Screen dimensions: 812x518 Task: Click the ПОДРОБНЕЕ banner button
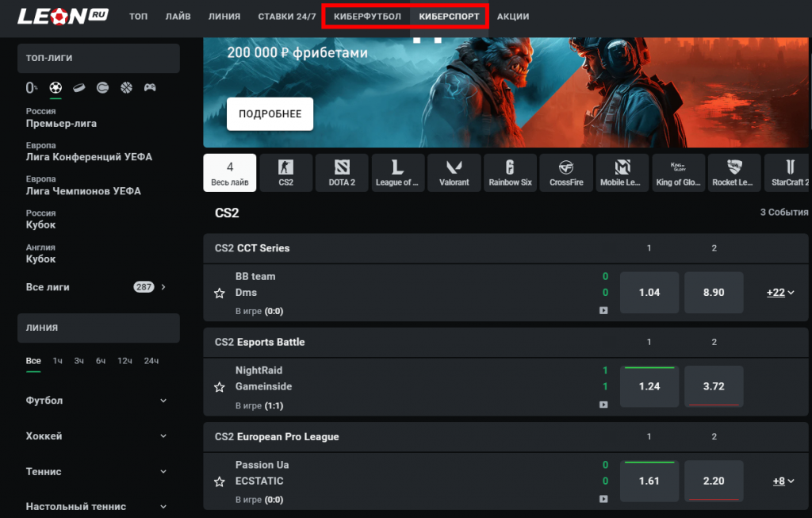(x=270, y=114)
